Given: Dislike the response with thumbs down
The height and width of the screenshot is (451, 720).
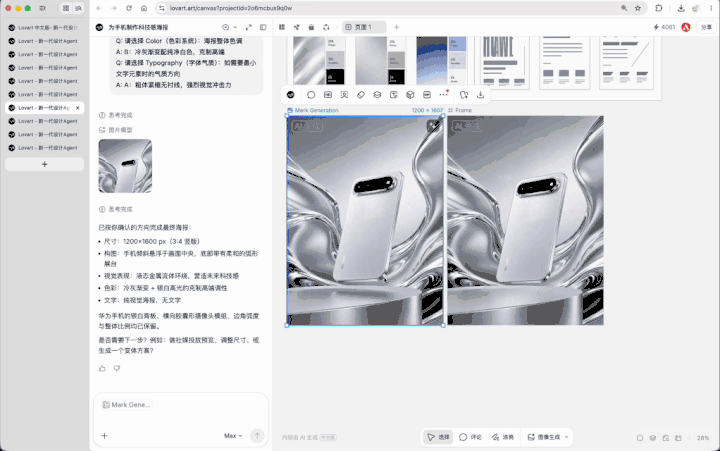Looking at the screenshot, I should pyautogui.click(x=117, y=368).
